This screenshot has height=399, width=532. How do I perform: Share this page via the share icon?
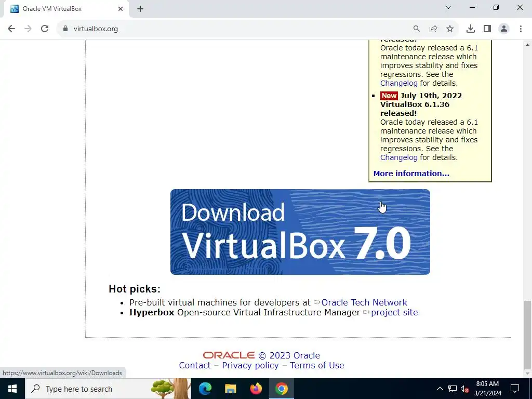[x=433, y=29]
